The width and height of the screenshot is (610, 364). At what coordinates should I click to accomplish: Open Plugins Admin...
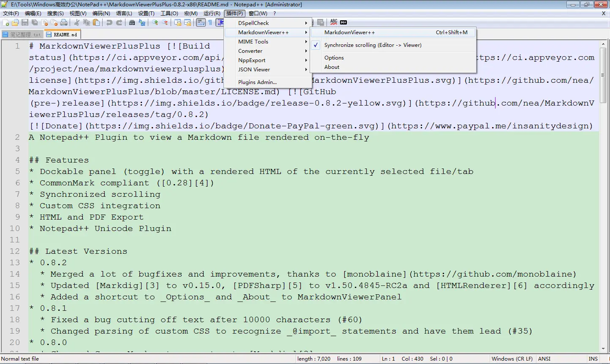pos(268,82)
